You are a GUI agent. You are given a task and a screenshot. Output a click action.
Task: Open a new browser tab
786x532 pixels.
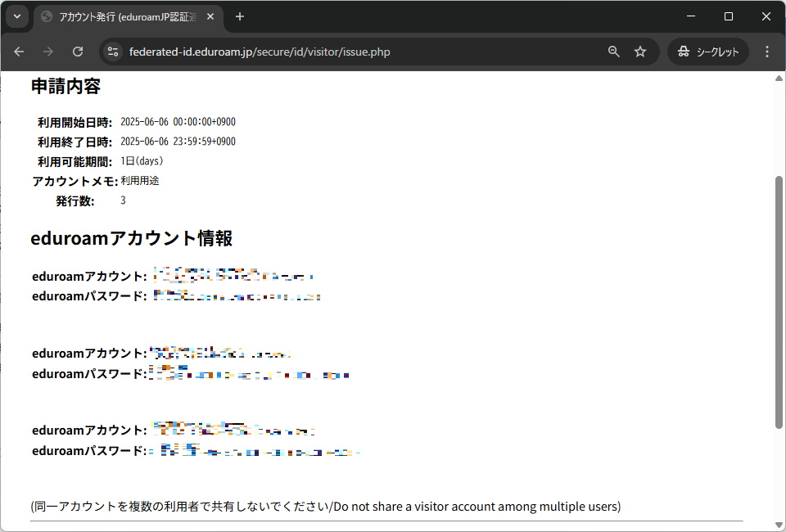coord(240,16)
